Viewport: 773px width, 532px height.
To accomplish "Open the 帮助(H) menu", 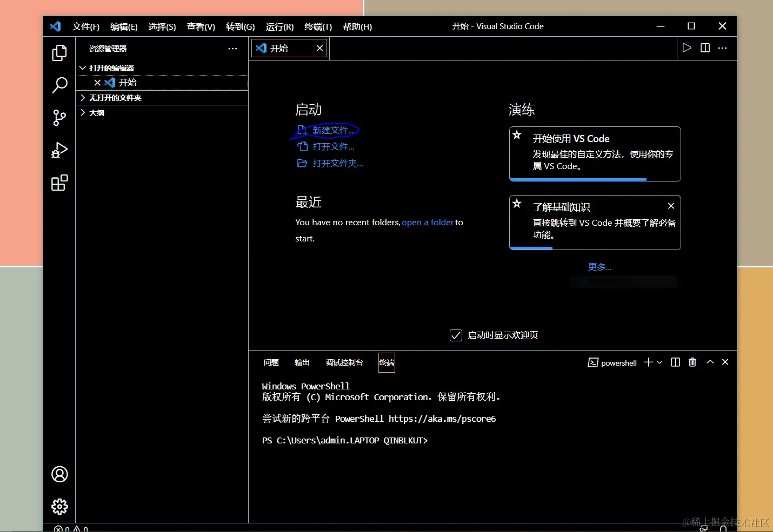I will pyautogui.click(x=357, y=27).
